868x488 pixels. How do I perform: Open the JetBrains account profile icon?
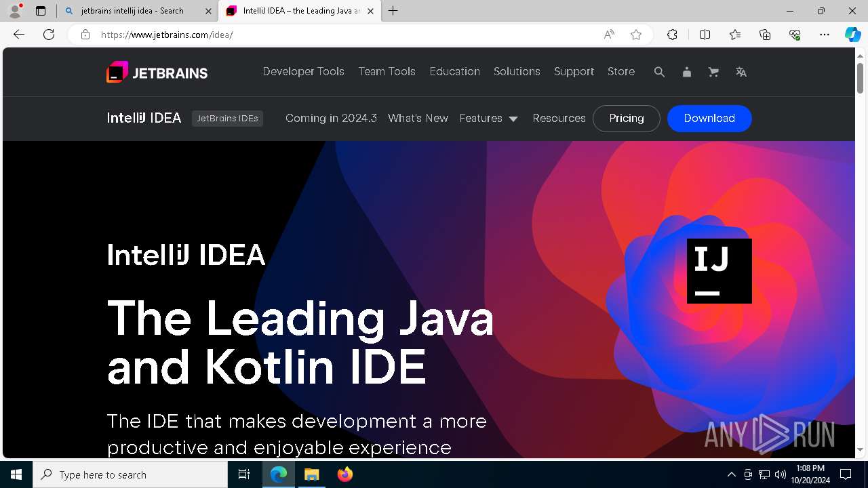click(x=686, y=72)
